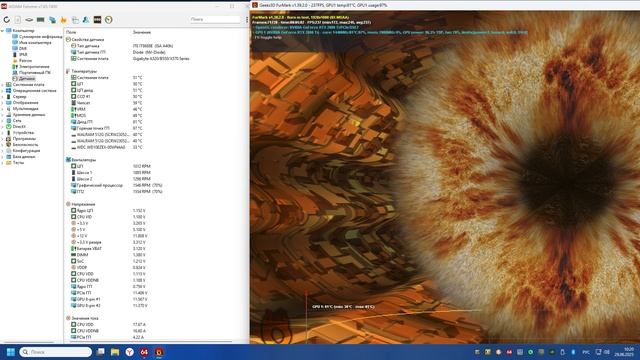Open the Windows Start menu
The height and width of the screenshot is (360, 640).
[11, 352]
